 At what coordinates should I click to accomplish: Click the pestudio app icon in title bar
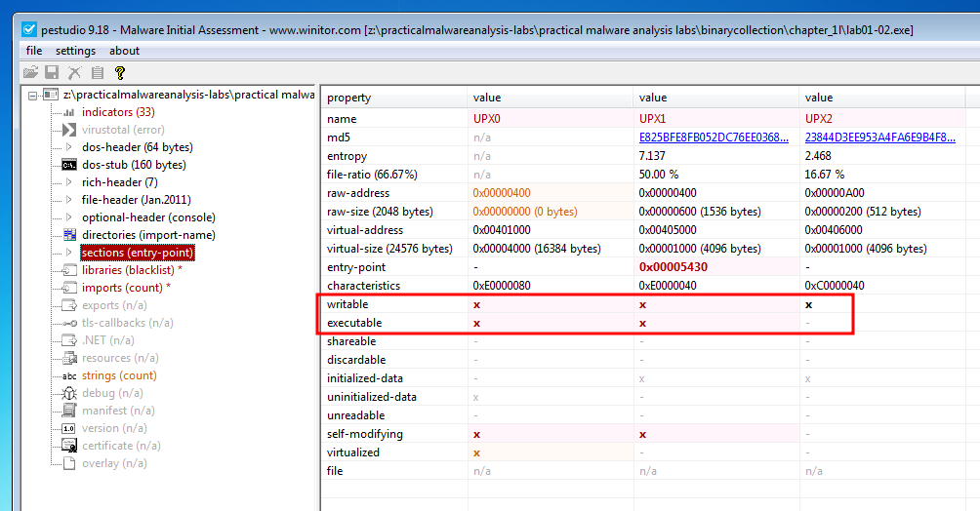[x=28, y=29]
